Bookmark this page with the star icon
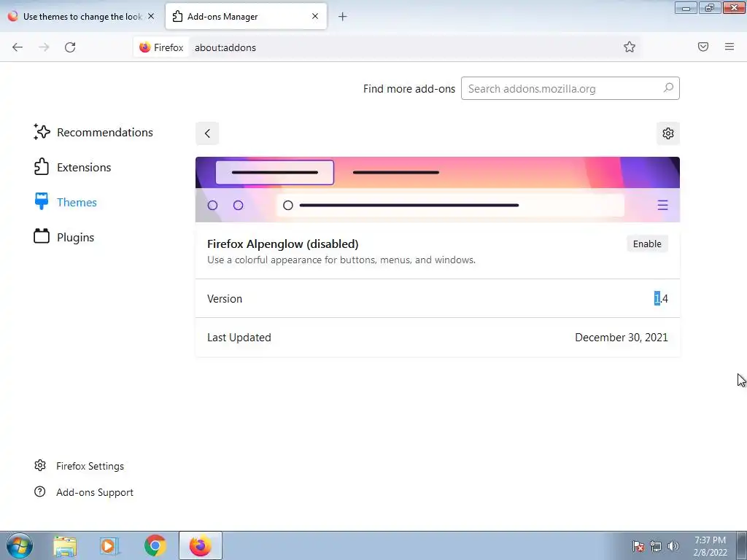747x560 pixels. tap(630, 47)
